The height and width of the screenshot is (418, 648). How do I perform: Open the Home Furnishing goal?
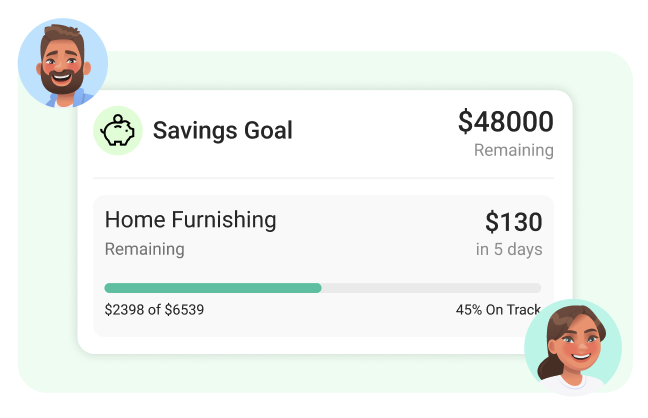point(190,219)
